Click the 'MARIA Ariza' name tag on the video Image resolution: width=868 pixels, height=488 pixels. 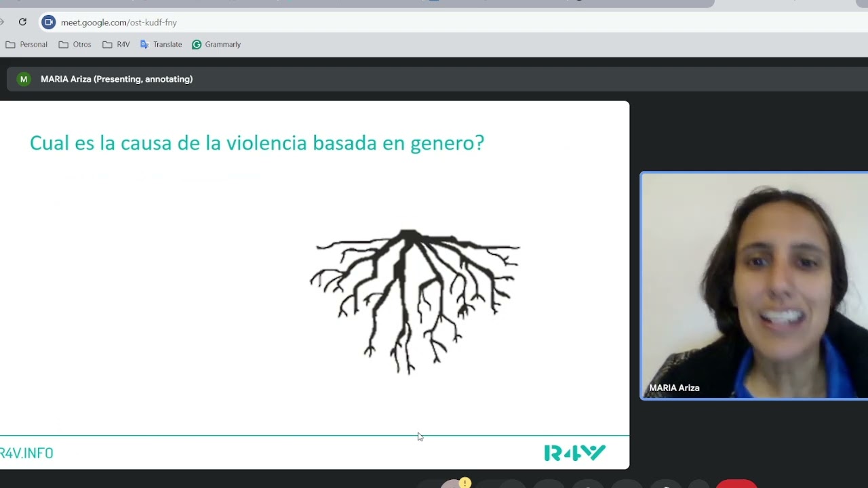click(x=674, y=388)
